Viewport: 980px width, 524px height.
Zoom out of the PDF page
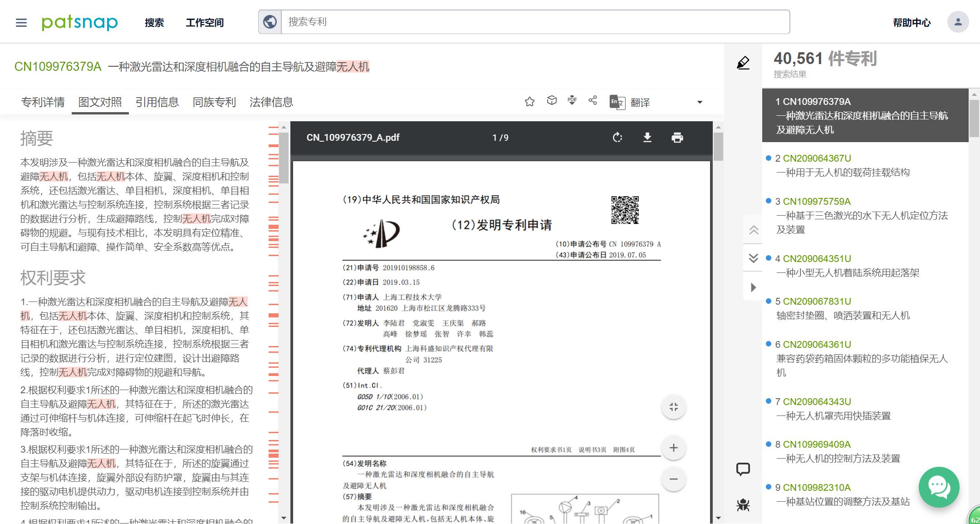pos(673,479)
